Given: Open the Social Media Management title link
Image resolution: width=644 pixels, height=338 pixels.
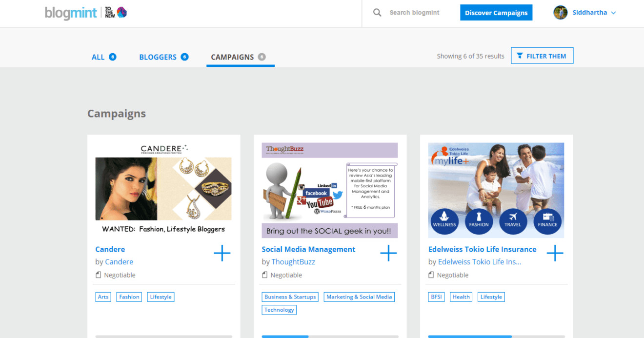Looking at the screenshot, I should coord(308,249).
